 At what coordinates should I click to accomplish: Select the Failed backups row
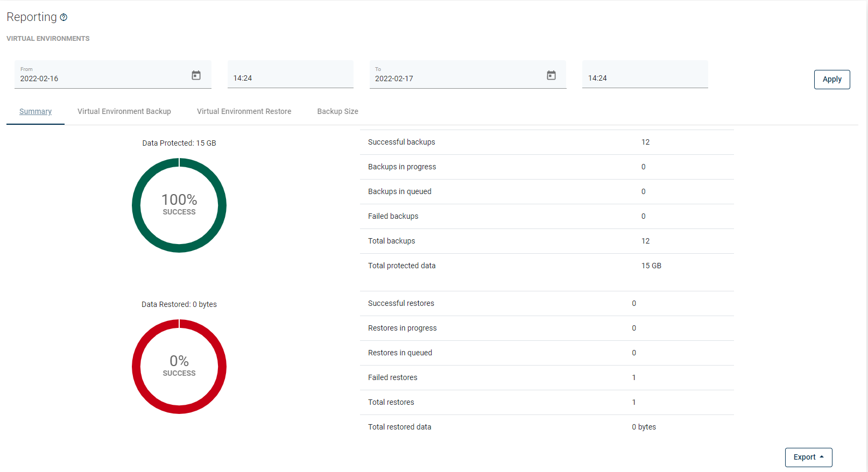point(546,216)
